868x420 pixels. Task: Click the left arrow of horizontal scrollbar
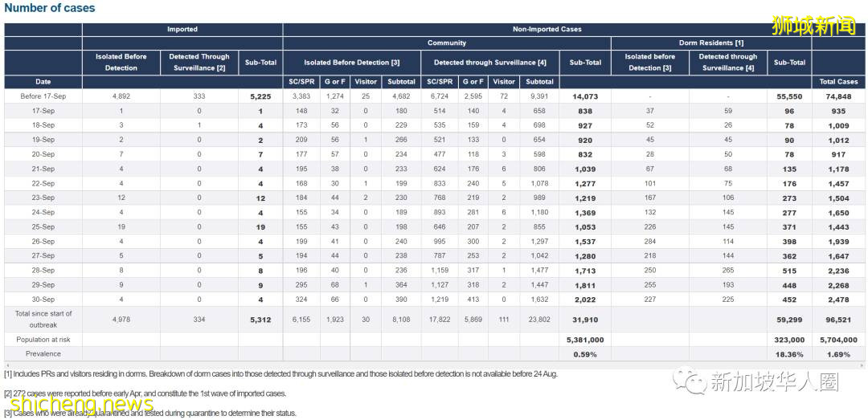8,365
